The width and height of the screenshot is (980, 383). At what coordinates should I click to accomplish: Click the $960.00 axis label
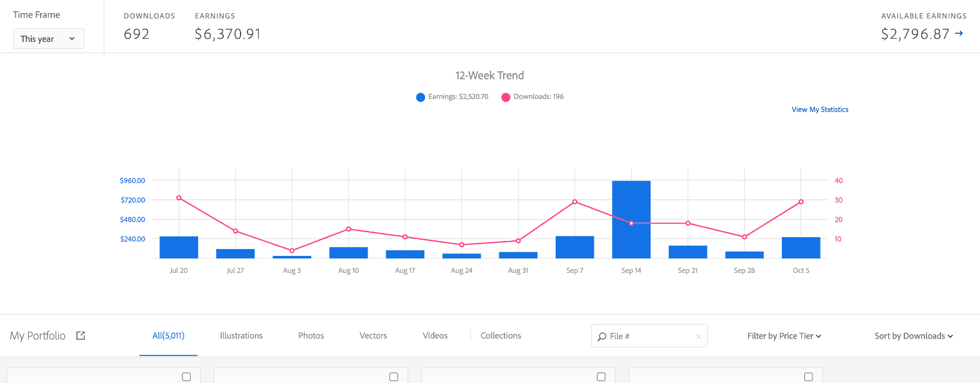pyautogui.click(x=132, y=181)
